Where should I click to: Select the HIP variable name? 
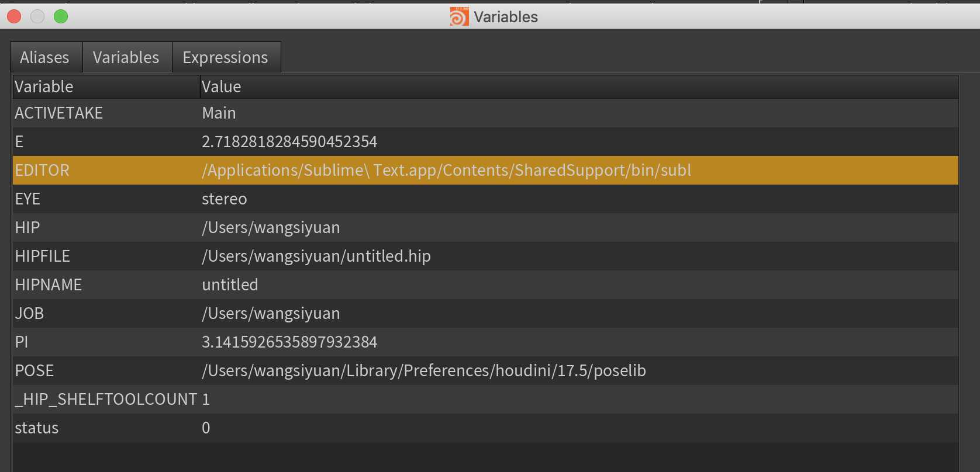[27, 227]
